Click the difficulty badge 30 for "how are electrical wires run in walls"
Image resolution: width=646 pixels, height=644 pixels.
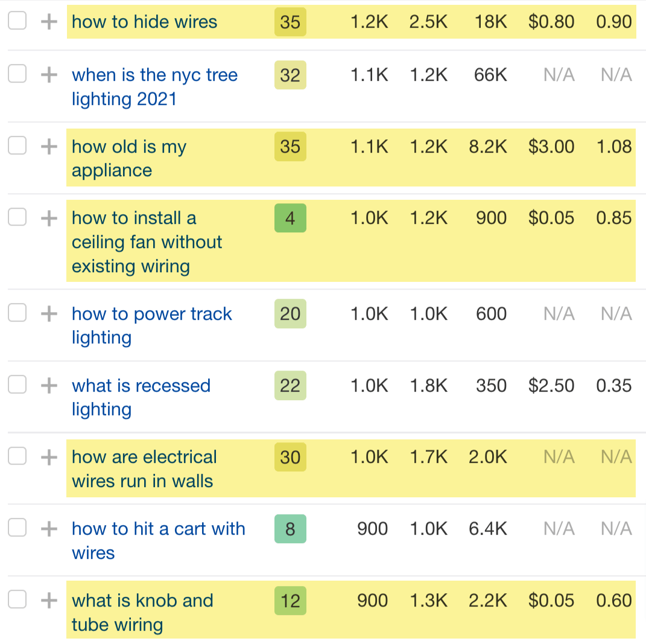coord(290,457)
